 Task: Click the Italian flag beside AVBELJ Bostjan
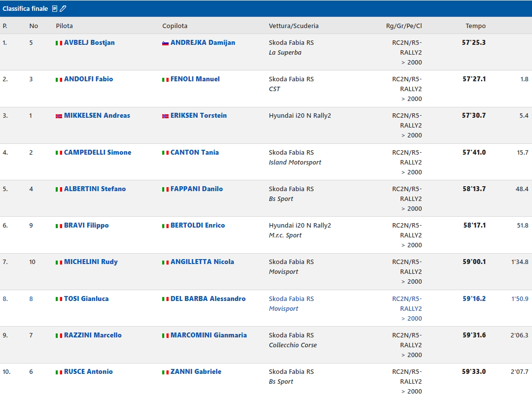coord(59,43)
